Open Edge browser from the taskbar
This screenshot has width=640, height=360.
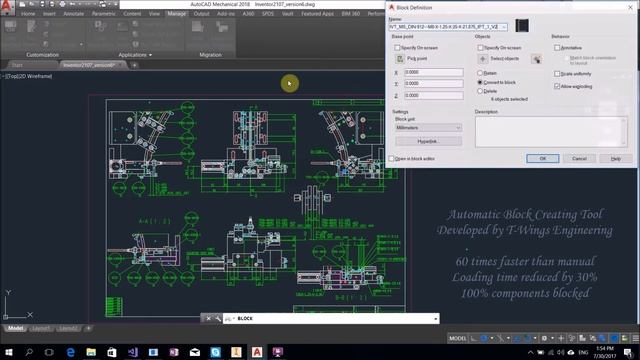point(71,352)
